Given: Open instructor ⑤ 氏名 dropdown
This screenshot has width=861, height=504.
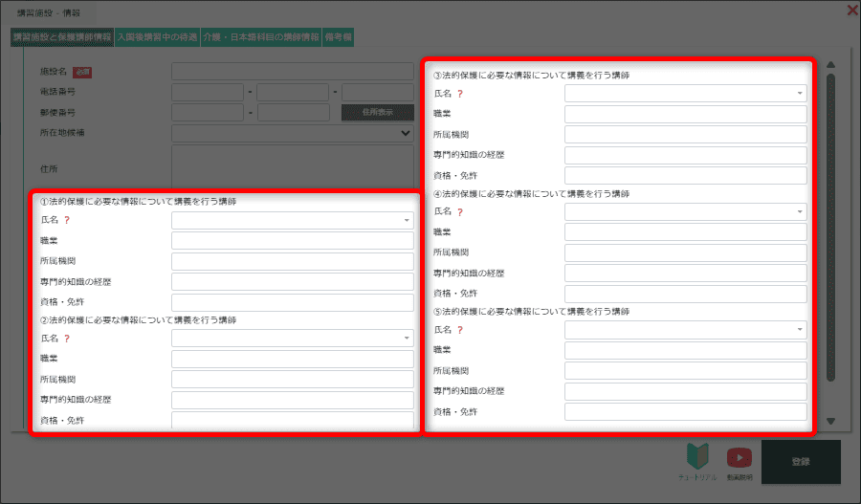Looking at the screenshot, I should click(686, 329).
